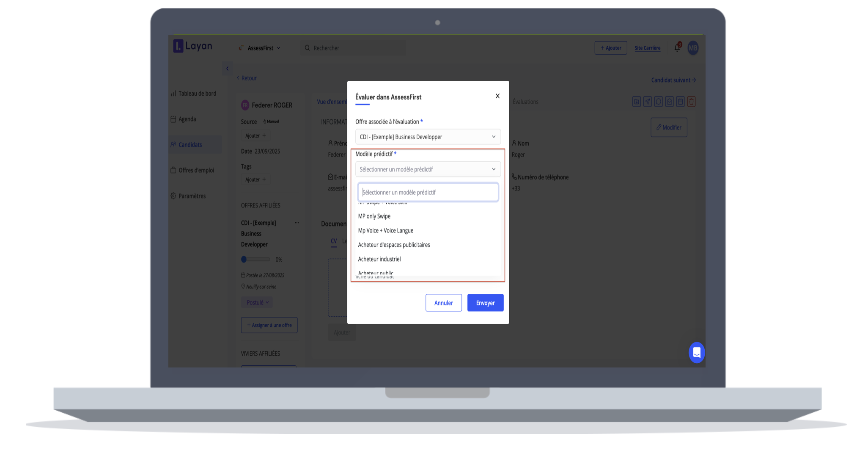Open Agenda in the sidebar
The width and height of the screenshot is (868, 453).
pyautogui.click(x=184, y=119)
